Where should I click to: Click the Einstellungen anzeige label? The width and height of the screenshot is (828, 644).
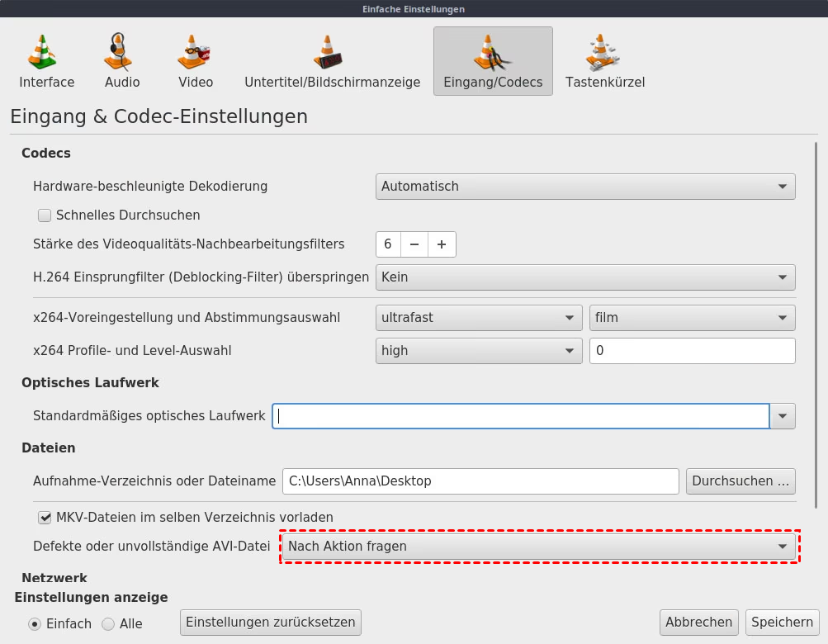[92, 598]
